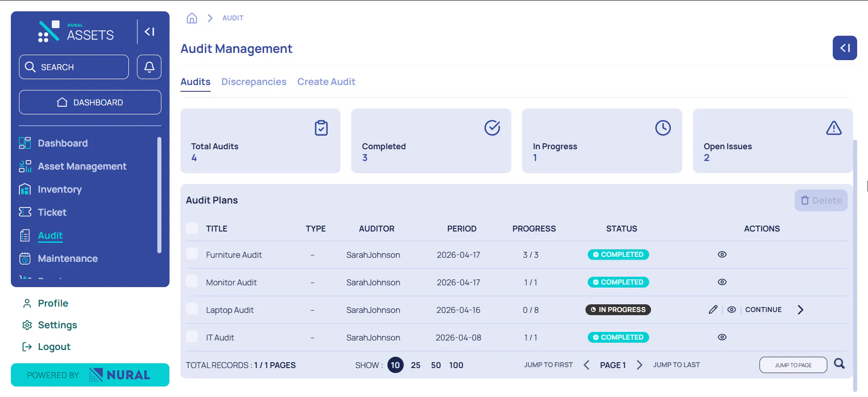Open Asset Management in sidebar
Viewport: 868px width, 397px height.
pos(82,166)
